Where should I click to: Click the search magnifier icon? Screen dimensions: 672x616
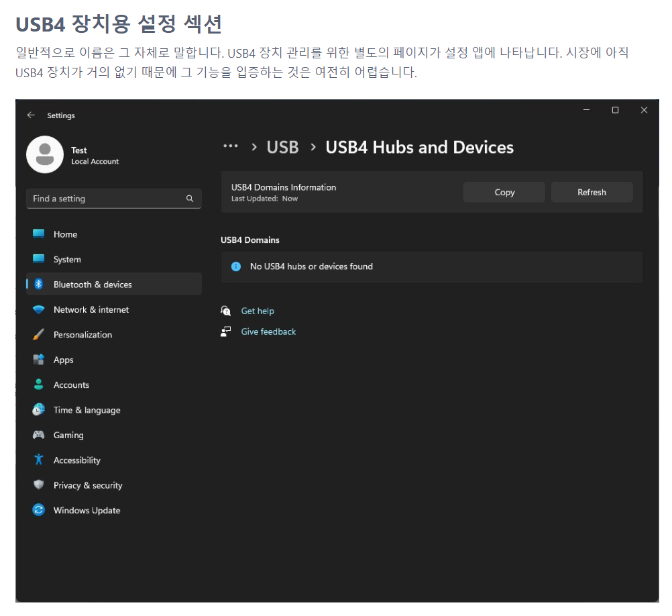pos(189,199)
